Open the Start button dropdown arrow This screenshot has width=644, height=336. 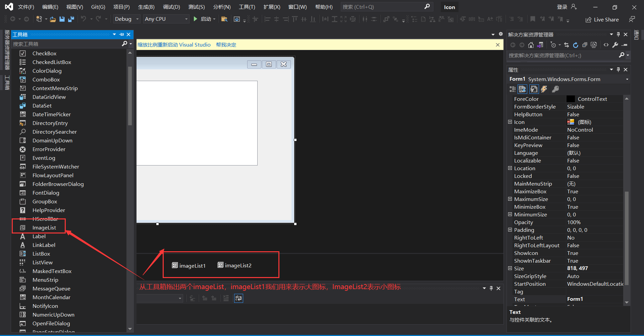pyautogui.click(x=214, y=19)
